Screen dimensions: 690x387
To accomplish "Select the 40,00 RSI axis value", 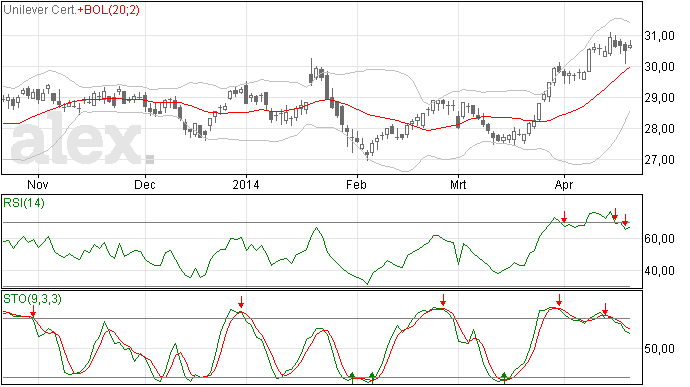I will pos(660,271).
